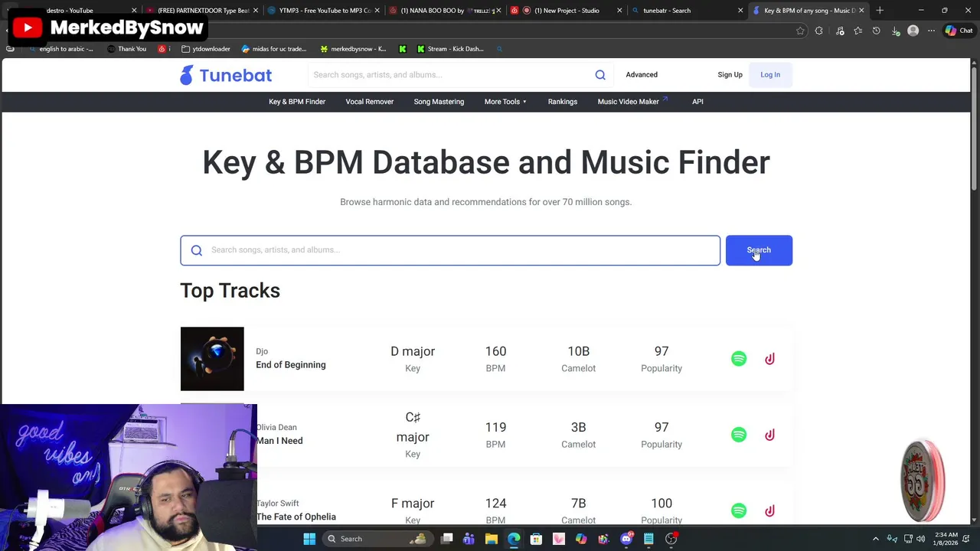The height and width of the screenshot is (551, 980).
Task: Open Vocal Remover menu item
Action: coord(369,102)
